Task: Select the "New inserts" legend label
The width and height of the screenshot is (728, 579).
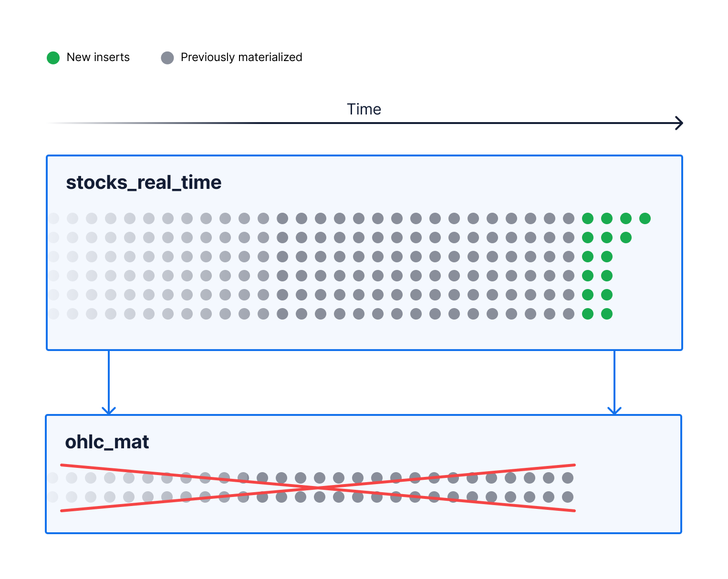Action: tap(98, 57)
